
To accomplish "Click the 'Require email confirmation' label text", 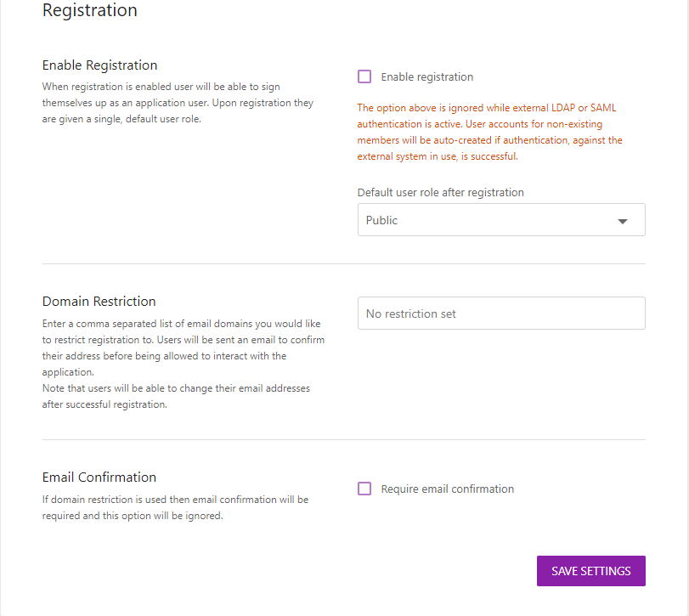I will point(448,489).
